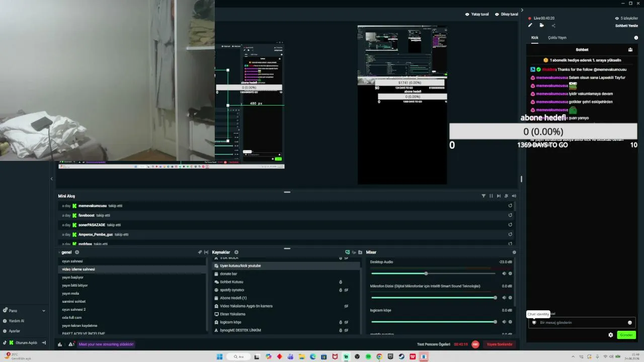Open the Sohbet header gift leaderboard icon
The width and height of the screenshot is (644, 362).
pos(630,50)
